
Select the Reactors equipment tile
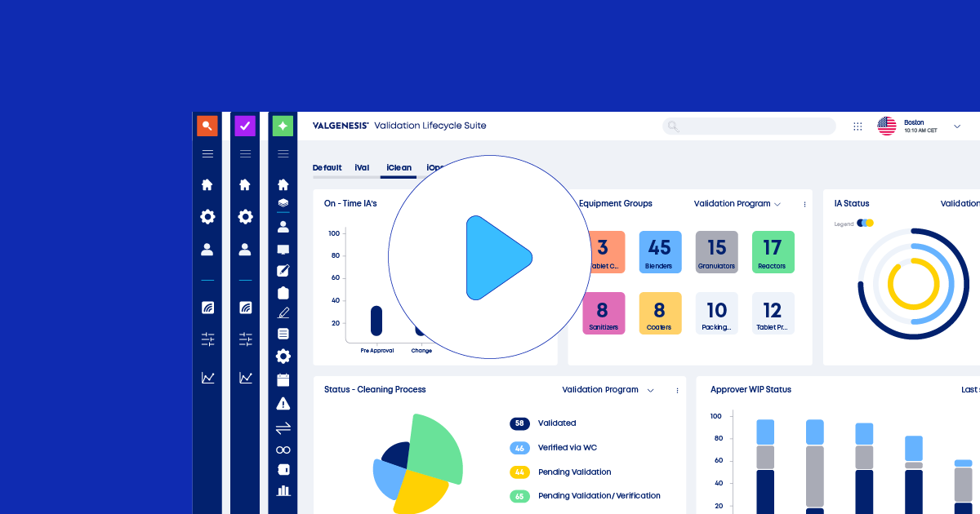point(773,252)
